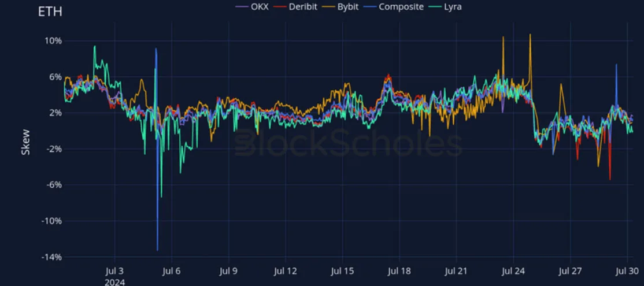Toggle Composite line in the legend

[394, 6]
